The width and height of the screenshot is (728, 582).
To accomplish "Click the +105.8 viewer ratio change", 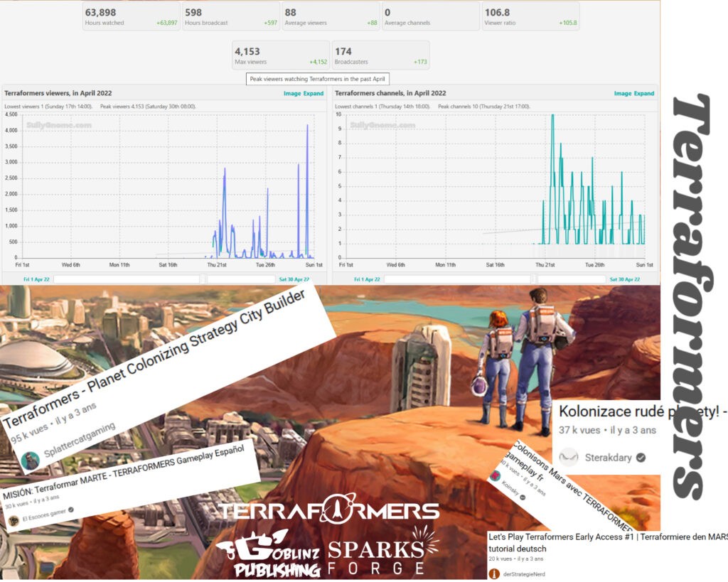I will click(568, 23).
